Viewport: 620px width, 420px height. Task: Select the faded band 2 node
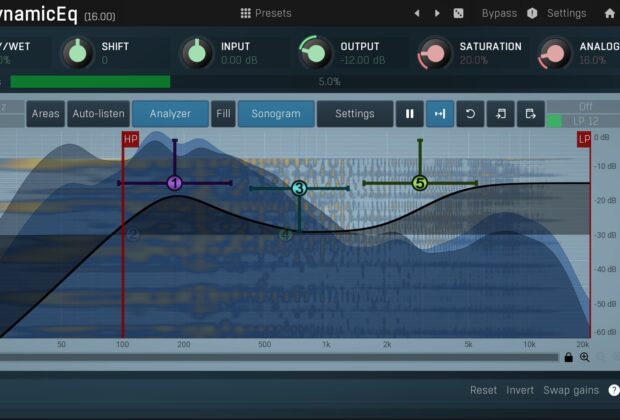click(133, 235)
